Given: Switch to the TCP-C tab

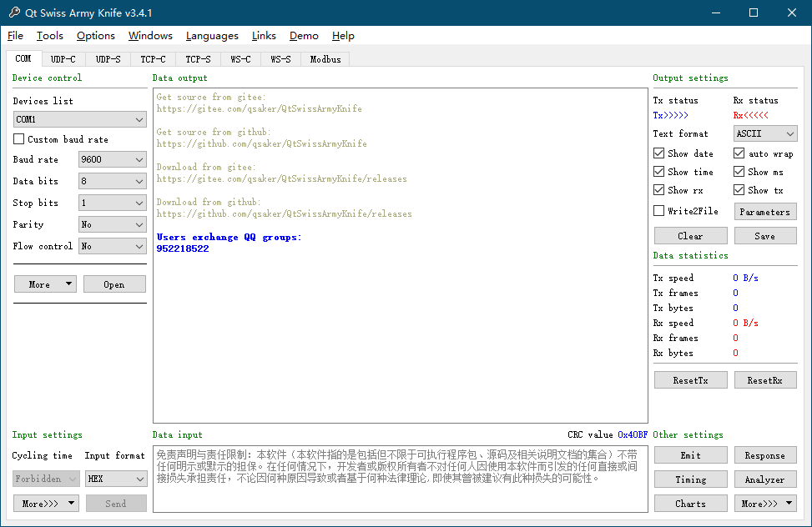Looking at the screenshot, I should click(154, 59).
